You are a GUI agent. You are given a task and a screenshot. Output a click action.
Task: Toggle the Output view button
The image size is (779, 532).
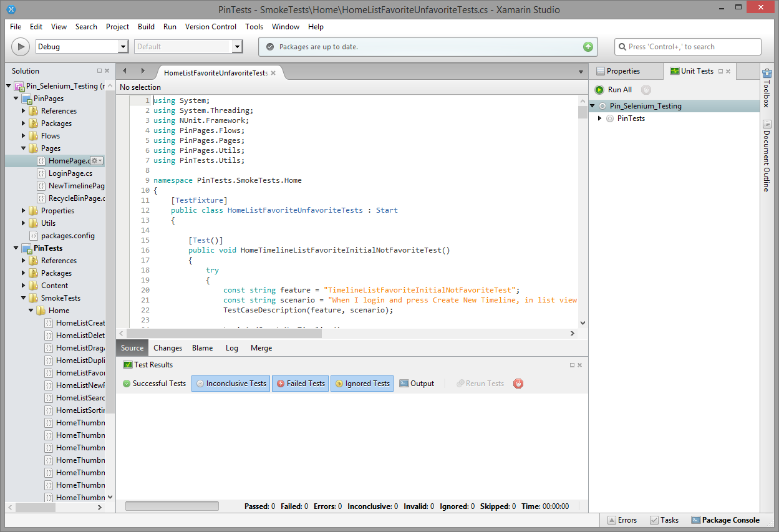pos(417,384)
